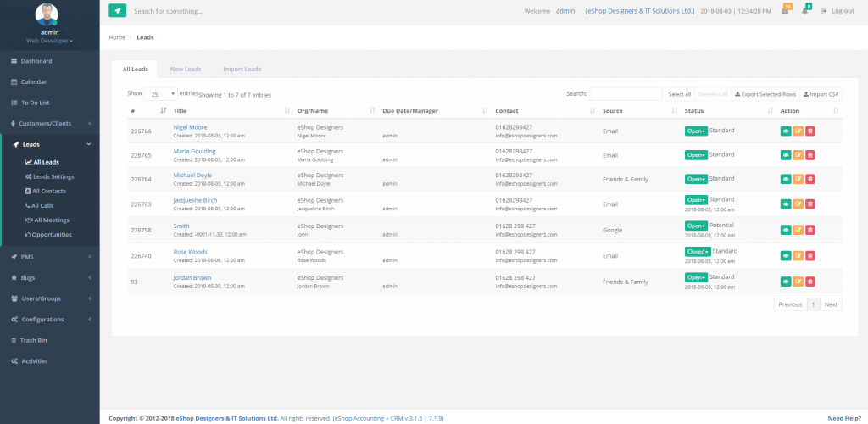Click the edit icon for Maria Goulding

(x=798, y=155)
